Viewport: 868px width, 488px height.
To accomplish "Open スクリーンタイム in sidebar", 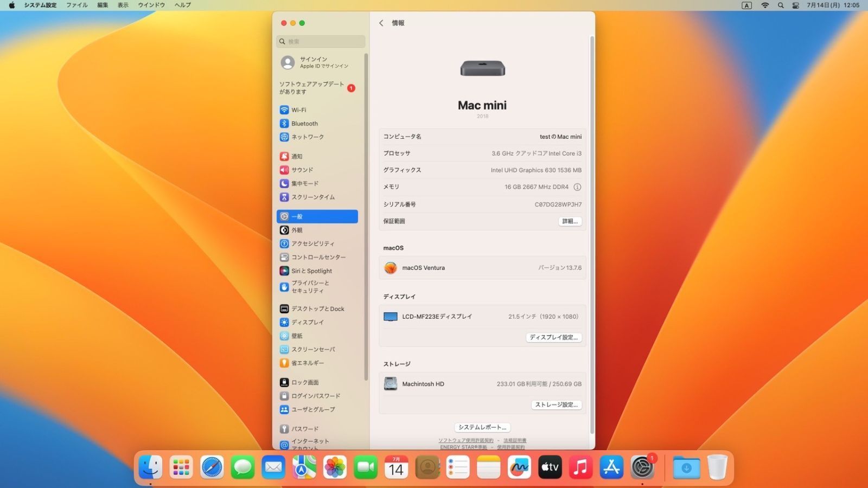I will pyautogui.click(x=317, y=197).
